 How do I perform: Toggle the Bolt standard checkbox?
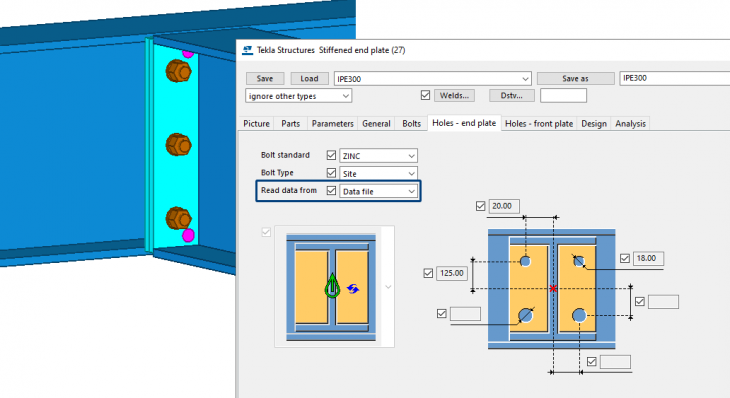[x=331, y=155]
